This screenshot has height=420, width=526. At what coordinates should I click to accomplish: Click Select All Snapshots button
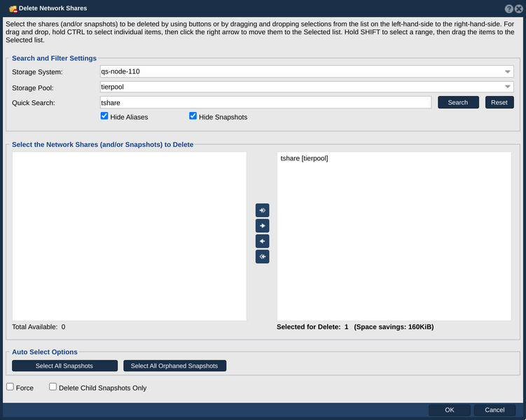coord(64,365)
